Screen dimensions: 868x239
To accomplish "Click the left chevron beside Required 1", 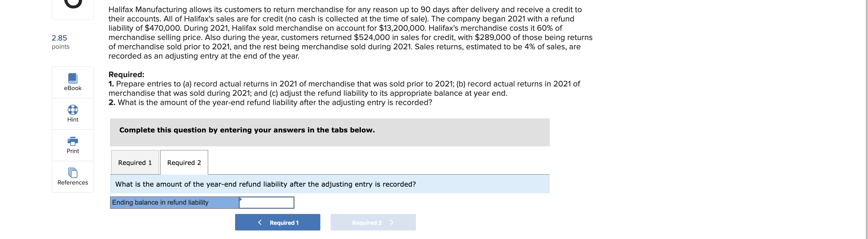I will pyautogui.click(x=260, y=222).
